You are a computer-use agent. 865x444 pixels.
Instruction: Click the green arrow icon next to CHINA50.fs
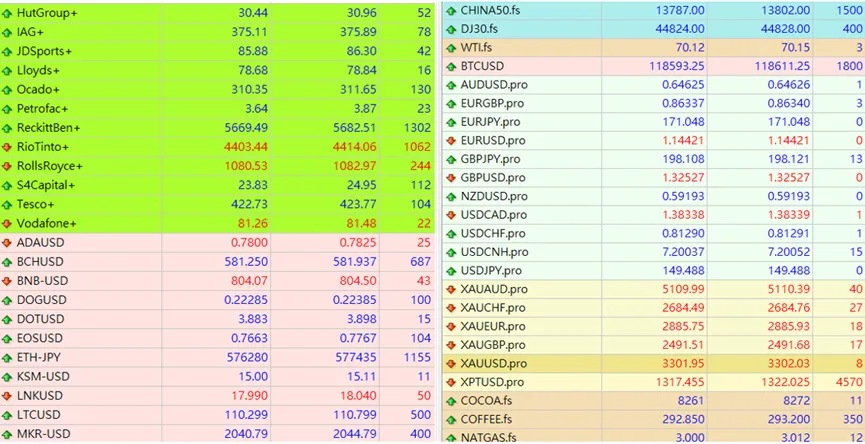[x=451, y=10]
